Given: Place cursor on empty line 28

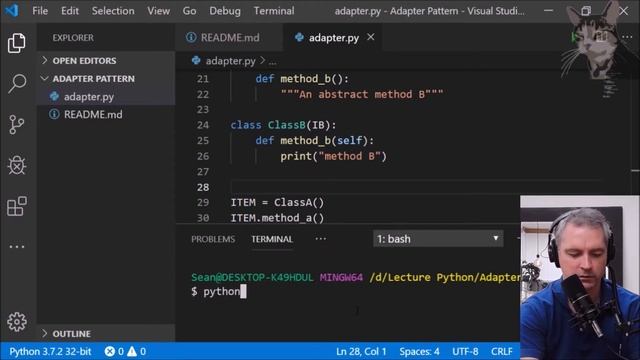Looking at the screenshot, I should [416, 187].
